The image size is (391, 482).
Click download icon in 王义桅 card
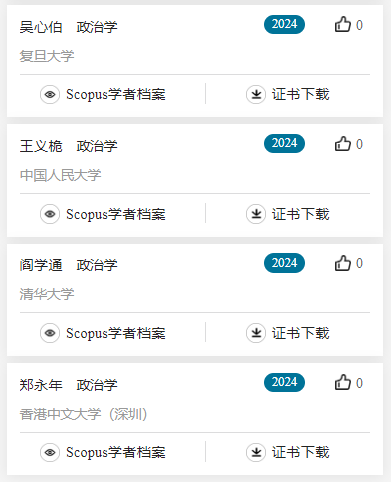(x=256, y=214)
